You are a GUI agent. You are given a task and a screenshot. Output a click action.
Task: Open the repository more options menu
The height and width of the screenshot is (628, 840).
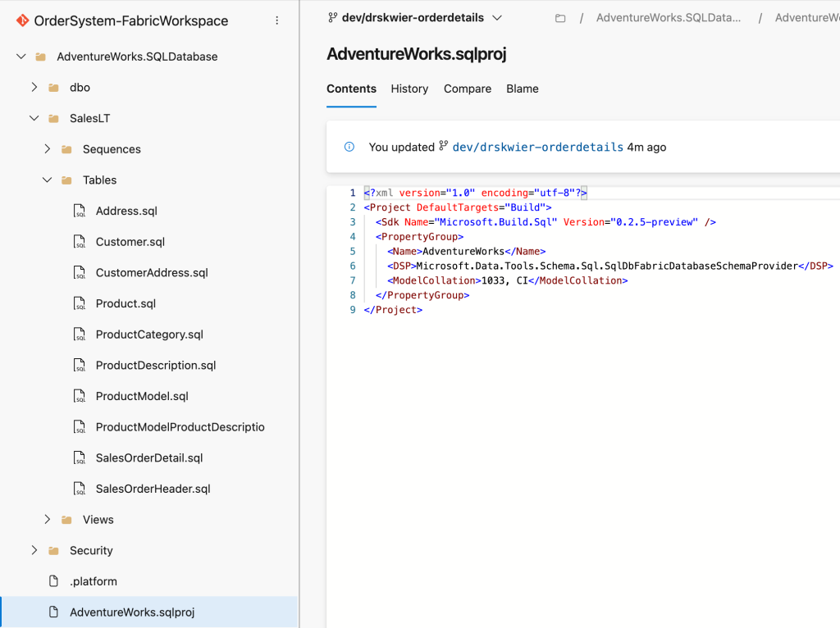pos(276,20)
